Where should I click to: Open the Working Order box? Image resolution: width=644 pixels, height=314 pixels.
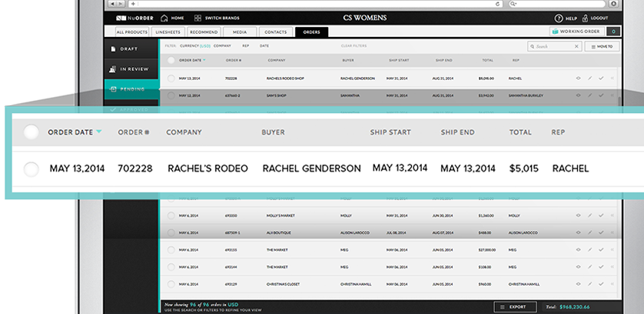tap(576, 32)
